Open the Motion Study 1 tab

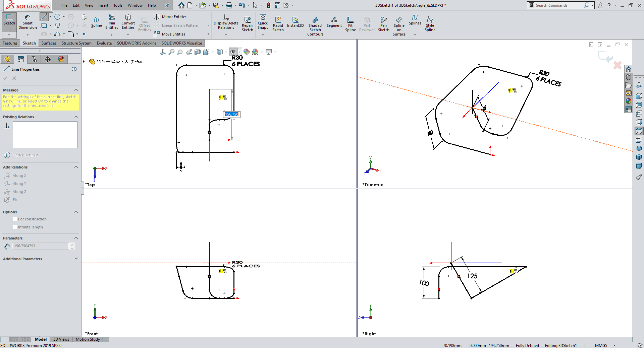[x=89, y=339]
